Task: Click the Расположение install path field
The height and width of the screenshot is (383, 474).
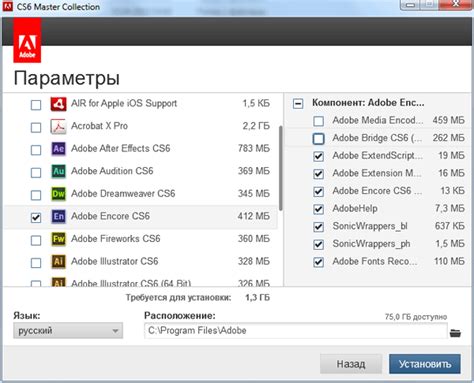Action: (295, 331)
